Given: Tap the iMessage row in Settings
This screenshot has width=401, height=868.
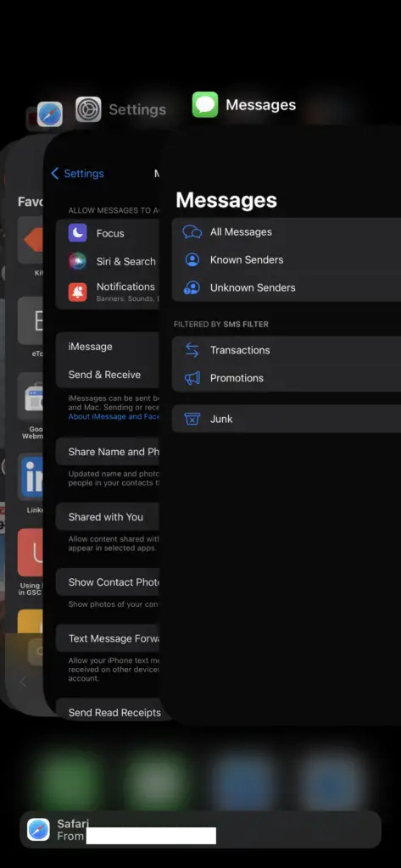Looking at the screenshot, I should pyautogui.click(x=108, y=347).
